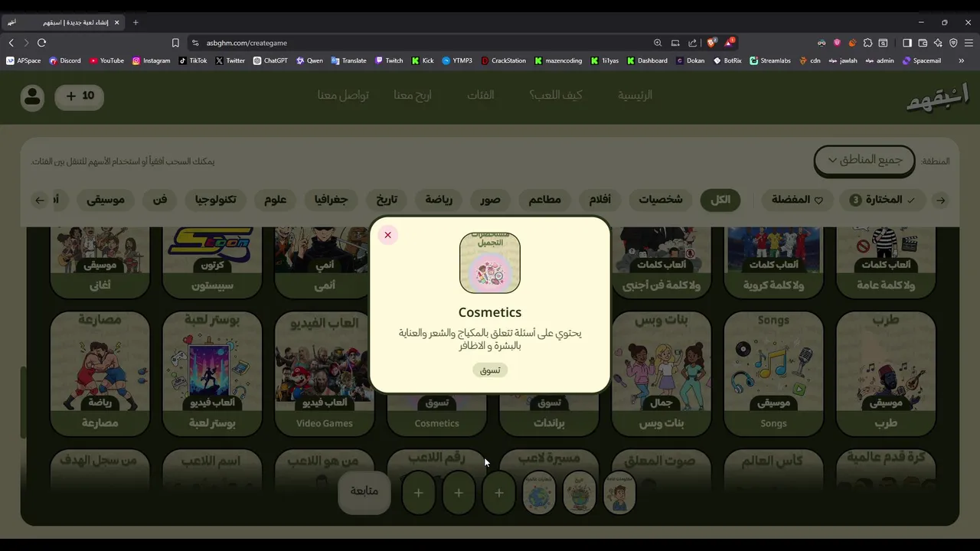Click the bookmark icon beside the address bar

175,43
